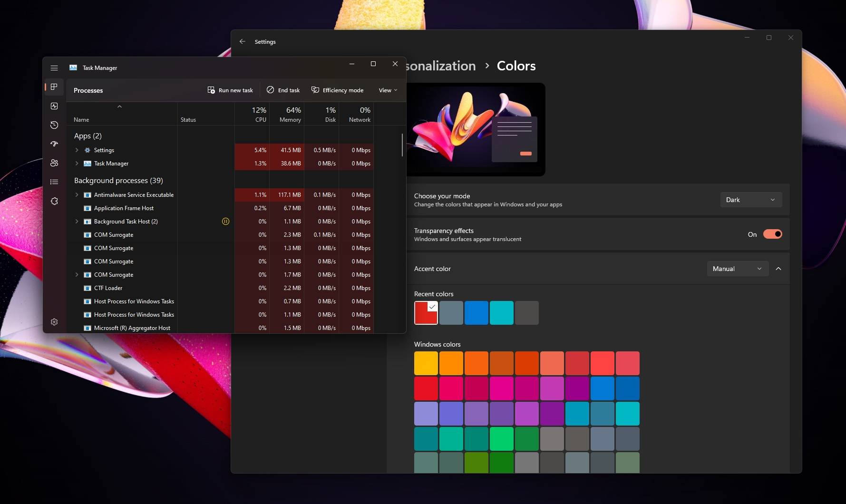Click the Run new task button

230,90
